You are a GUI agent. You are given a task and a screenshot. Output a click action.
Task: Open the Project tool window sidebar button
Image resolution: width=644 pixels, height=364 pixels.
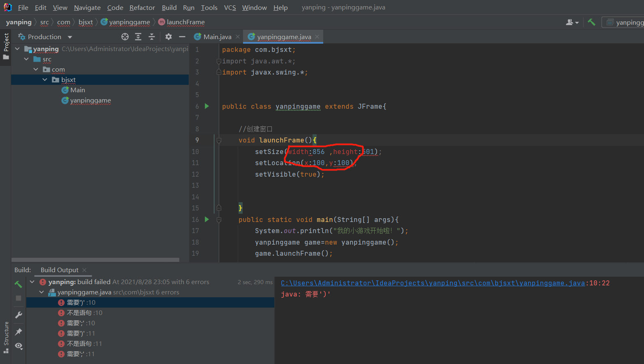(x=6, y=46)
